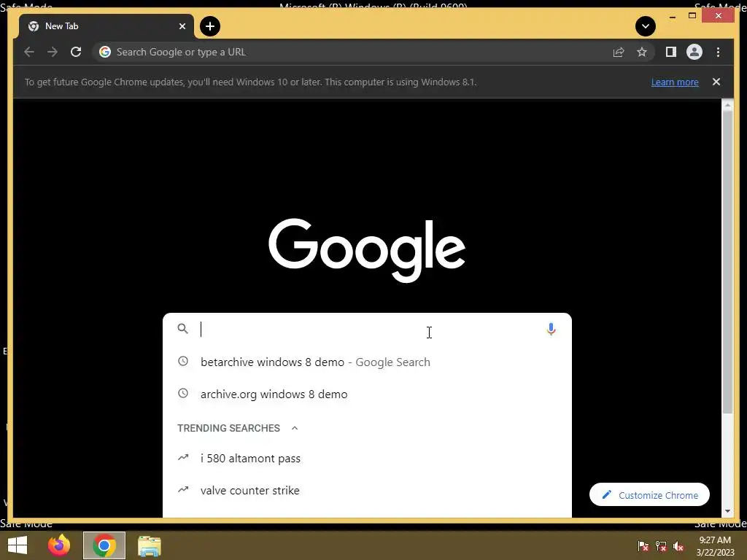
Task: Open the side panel icon
Action: pos(671,52)
